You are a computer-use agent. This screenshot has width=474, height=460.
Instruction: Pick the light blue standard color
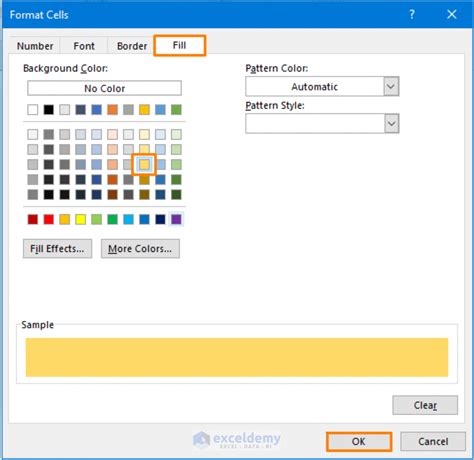[x=128, y=219]
